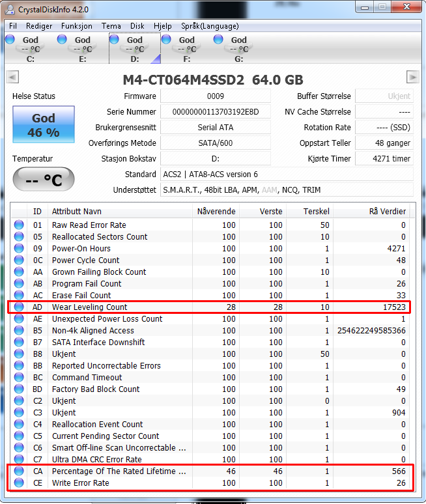Click status icon for Unexpected Power Loss Count

click(19, 318)
